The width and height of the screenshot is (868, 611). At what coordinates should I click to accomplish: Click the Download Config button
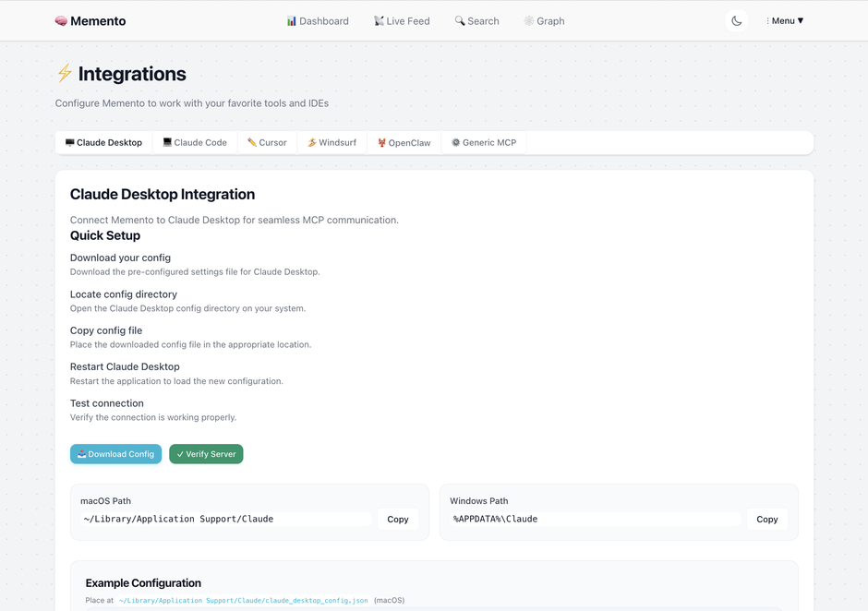click(x=115, y=453)
